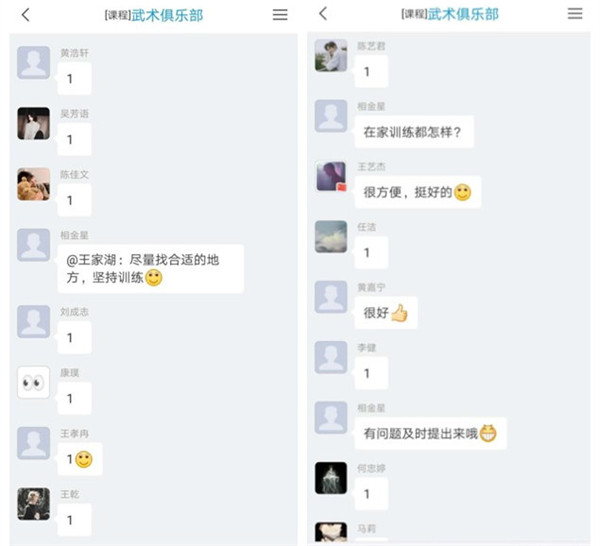Open the hamburger menu in the right chat
The width and height of the screenshot is (600, 546).
click(x=575, y=14)
